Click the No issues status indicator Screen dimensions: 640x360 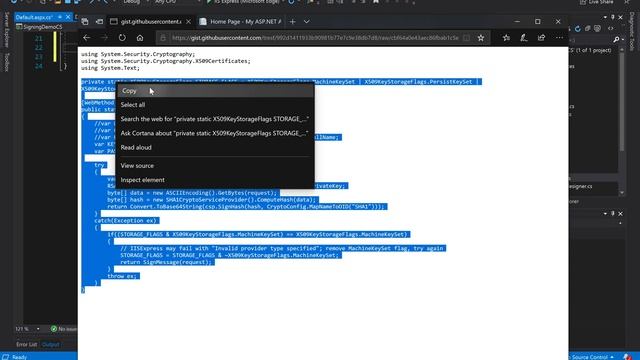coord(63,329)
